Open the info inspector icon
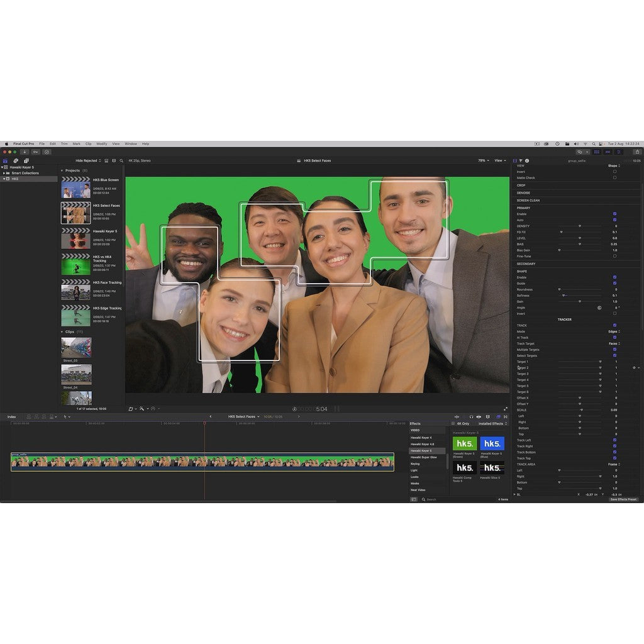 tap(527, 160)
